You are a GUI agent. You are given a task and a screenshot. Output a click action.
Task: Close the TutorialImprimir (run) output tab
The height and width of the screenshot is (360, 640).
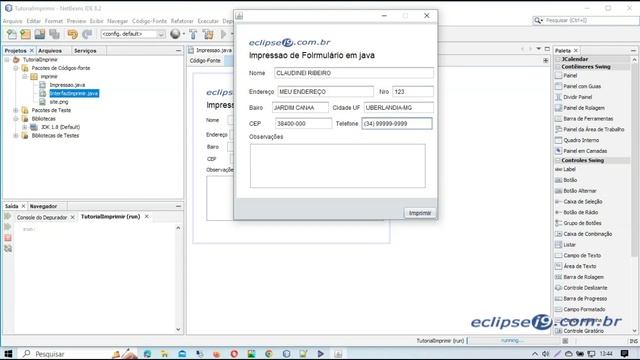(x=147, y=216)
